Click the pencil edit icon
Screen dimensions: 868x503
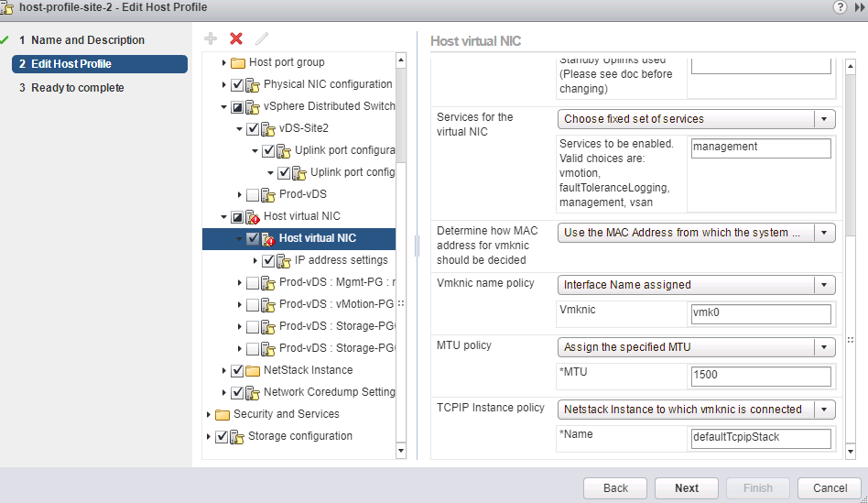262,38
